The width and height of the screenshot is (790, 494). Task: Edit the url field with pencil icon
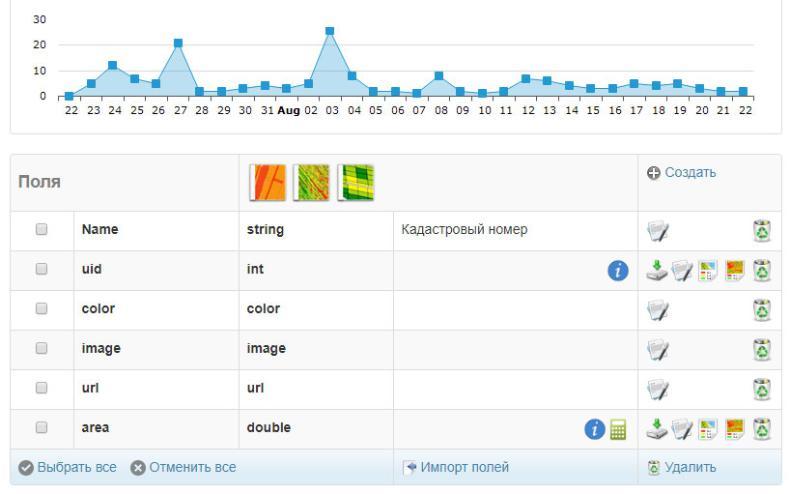click(x=658, y=390)
